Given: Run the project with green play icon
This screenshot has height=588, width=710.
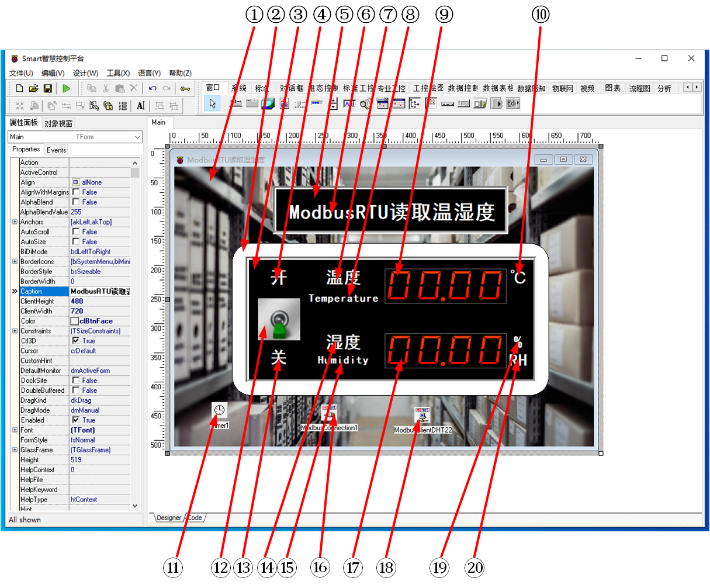Looking at the screenshot, I should click(67, 88).
